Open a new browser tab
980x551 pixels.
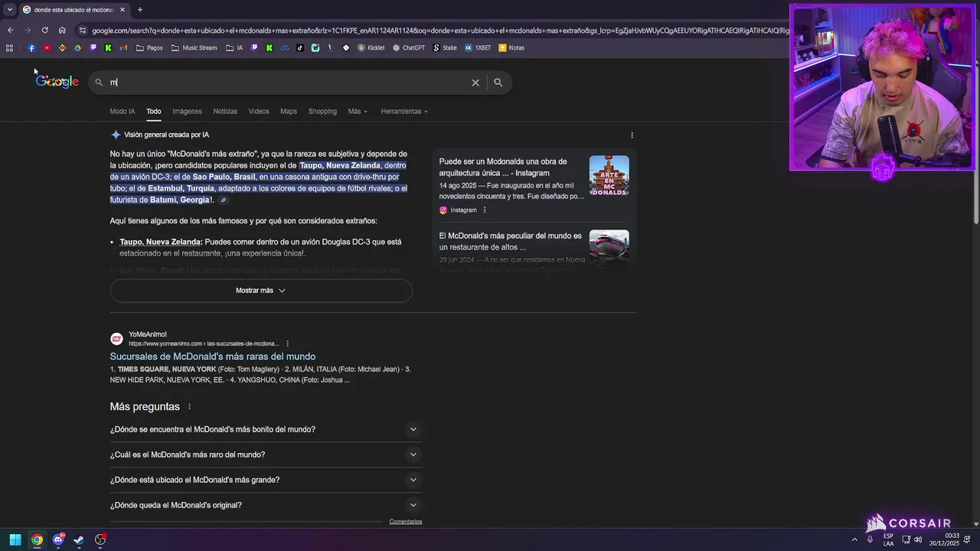point(139,10)
